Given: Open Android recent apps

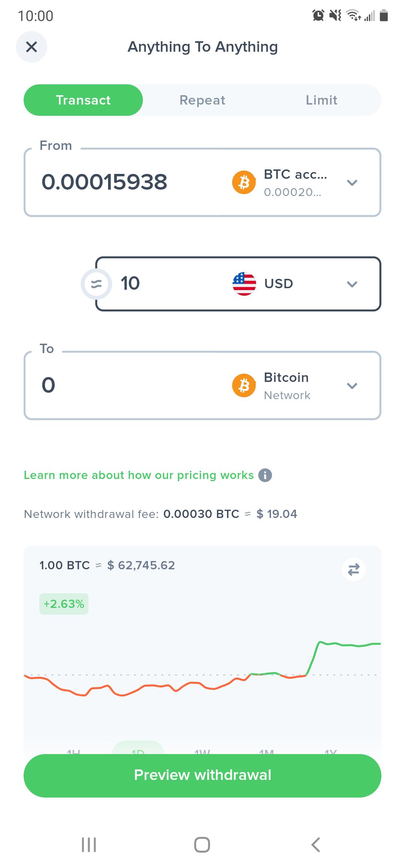Looking at the screenshot, I should pyautogui.click(x=89, y=845).
